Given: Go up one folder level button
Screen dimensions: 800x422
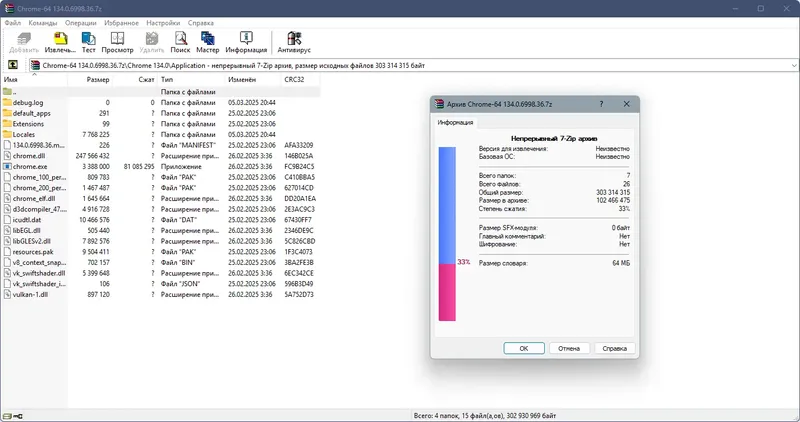Looking at the screenshot, I should (x=13, y=65).
